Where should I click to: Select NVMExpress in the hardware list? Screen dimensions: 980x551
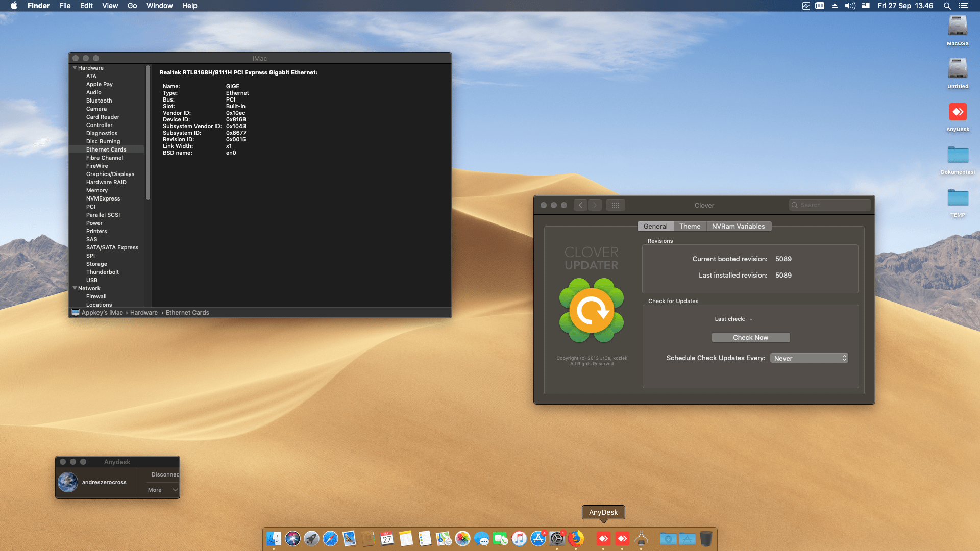click(x=103, y=198)
